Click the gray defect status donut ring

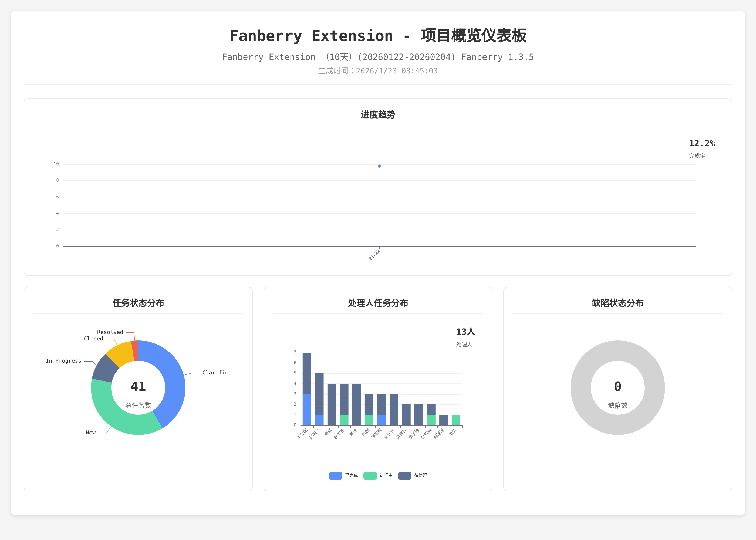click(581, 387)
